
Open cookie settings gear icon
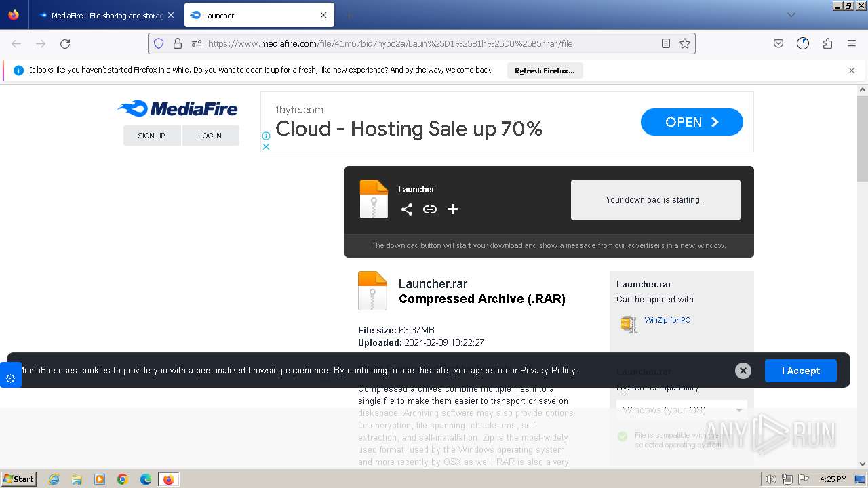(x=10, y=378)
